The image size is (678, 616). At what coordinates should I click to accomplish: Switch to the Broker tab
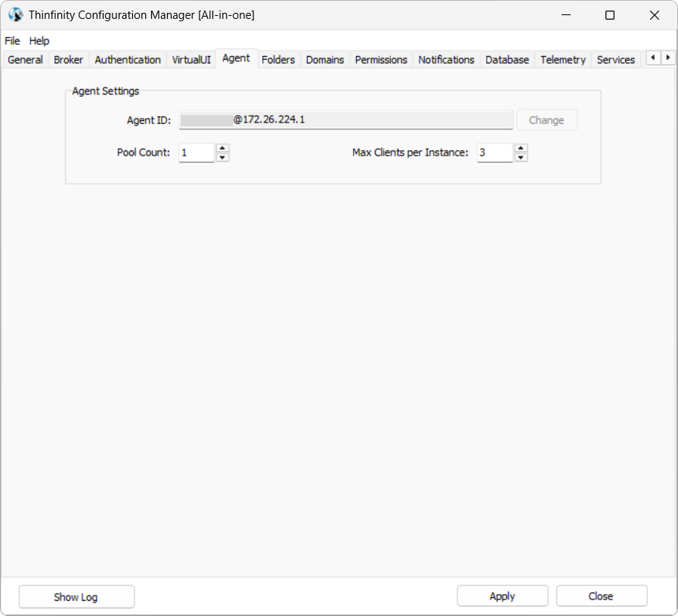(68, 60)
